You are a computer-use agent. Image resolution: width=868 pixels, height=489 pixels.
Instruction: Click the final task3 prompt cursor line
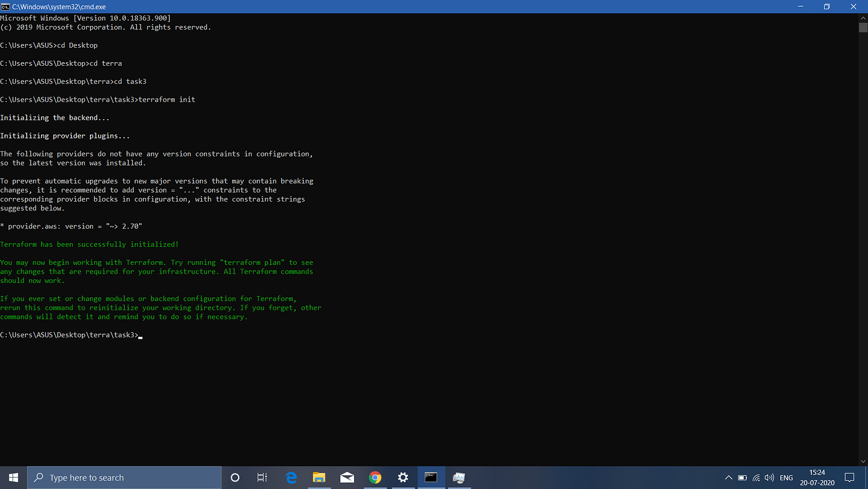coord(71,335)
